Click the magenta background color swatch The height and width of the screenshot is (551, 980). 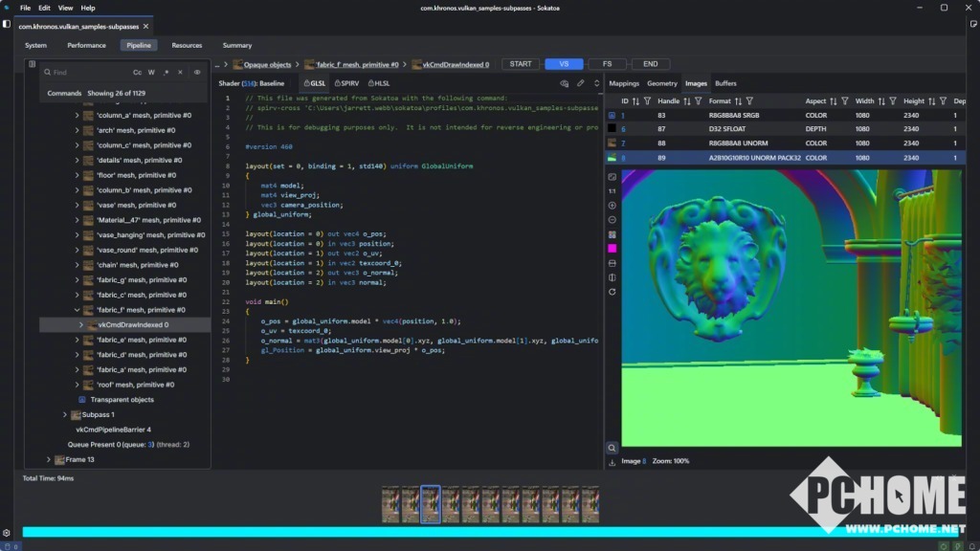coord(612,249)
